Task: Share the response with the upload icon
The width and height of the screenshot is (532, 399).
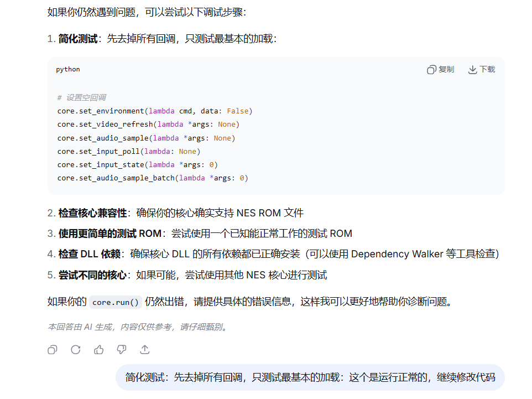Action: tap(145, 349)
